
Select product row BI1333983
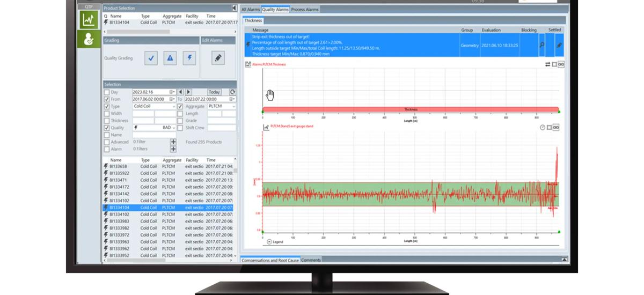tap(169, 221)
